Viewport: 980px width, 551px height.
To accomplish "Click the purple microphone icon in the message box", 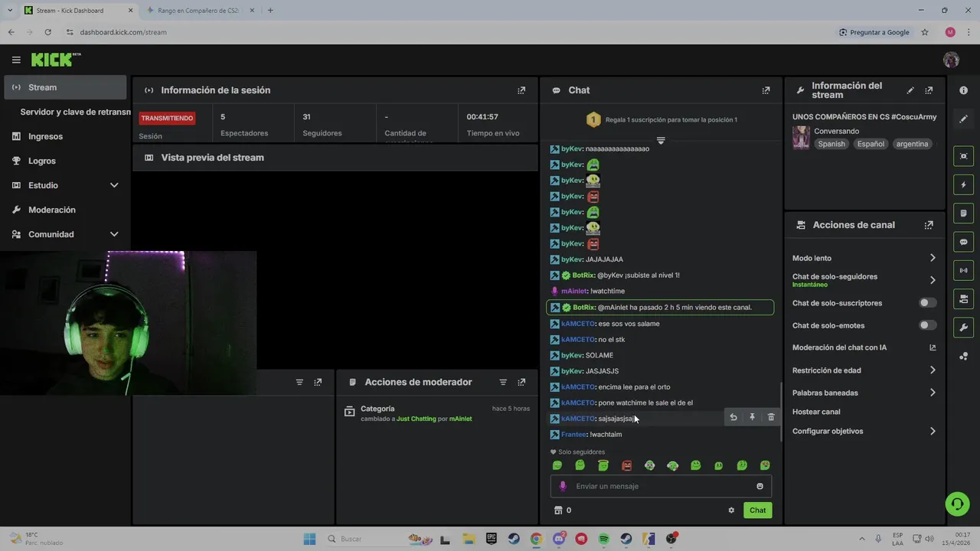I will point(563,486).
